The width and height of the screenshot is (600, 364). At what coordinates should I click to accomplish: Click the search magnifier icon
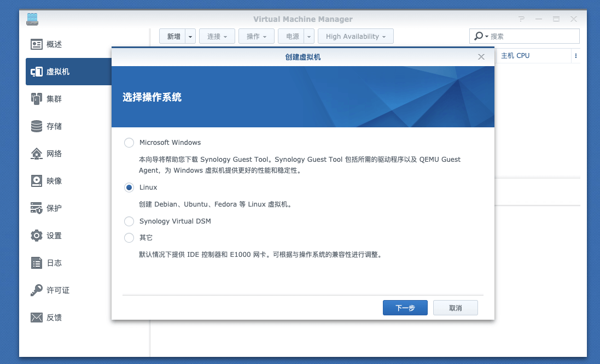pyautogui.click(x=479, y=36)
